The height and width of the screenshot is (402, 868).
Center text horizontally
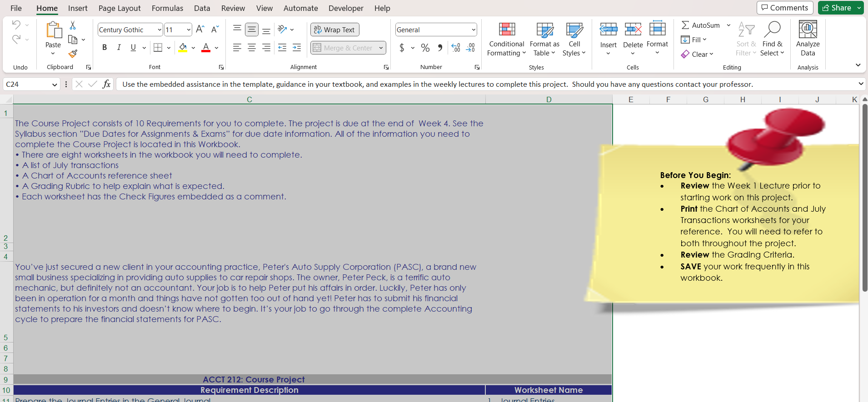coord(251,48)
